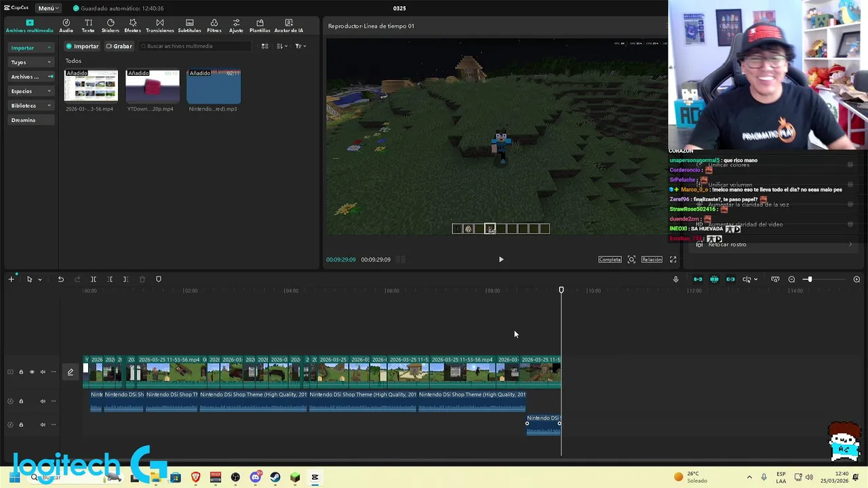Click the green Importar button
The height and width of the screenshot is (488, 868).
[82, 46]
